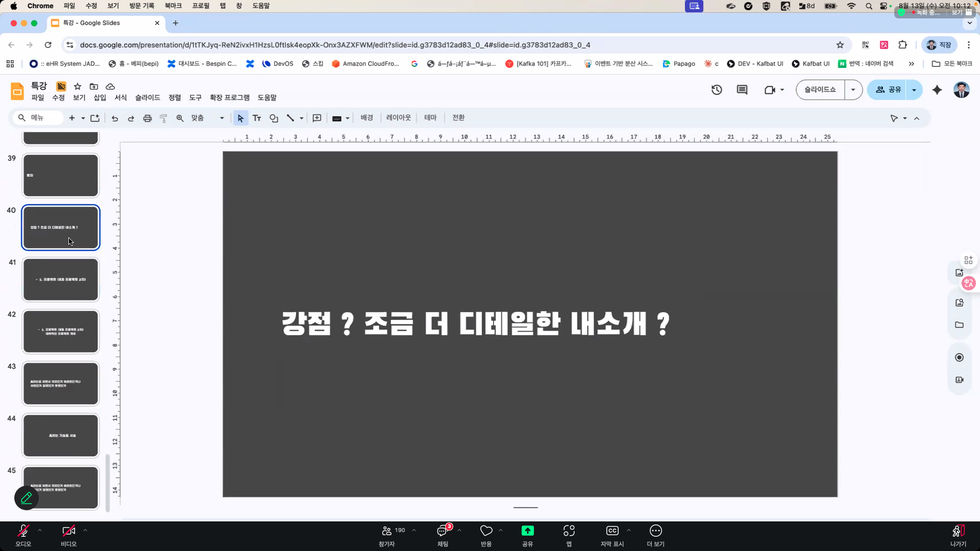This screenshot has width=980, height=551.
Task: Expand the share button dropdown arrow
Action: pyautogui.click(x=914, y=90)
